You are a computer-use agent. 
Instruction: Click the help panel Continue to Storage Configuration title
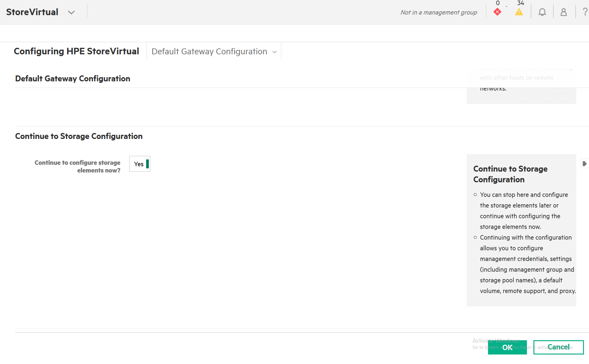[510, 174]
